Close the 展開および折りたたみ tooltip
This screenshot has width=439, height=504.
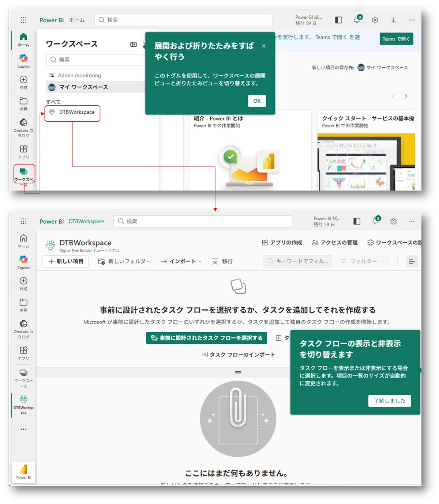coord(263,46)
